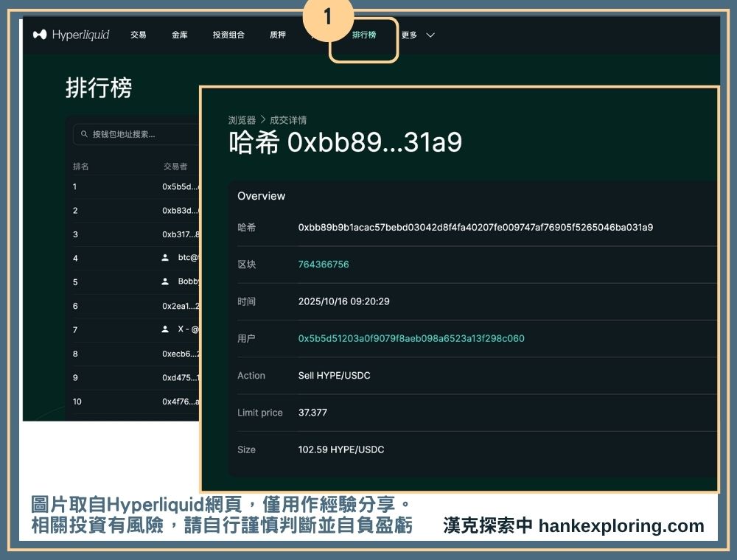Open the user address 0x5b5d51203a0f… link
Viewport: 737px width, 560px height.
(411, 339)
